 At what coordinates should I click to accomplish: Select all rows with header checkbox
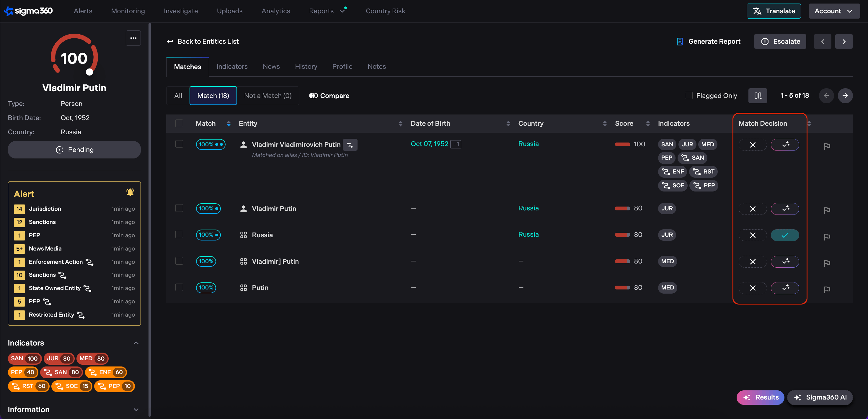179,124
